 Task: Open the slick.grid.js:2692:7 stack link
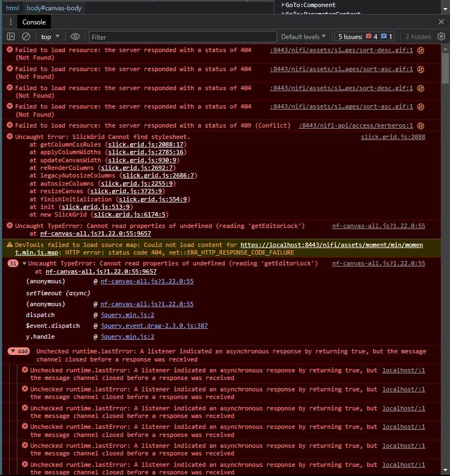(x=137, y=168)
